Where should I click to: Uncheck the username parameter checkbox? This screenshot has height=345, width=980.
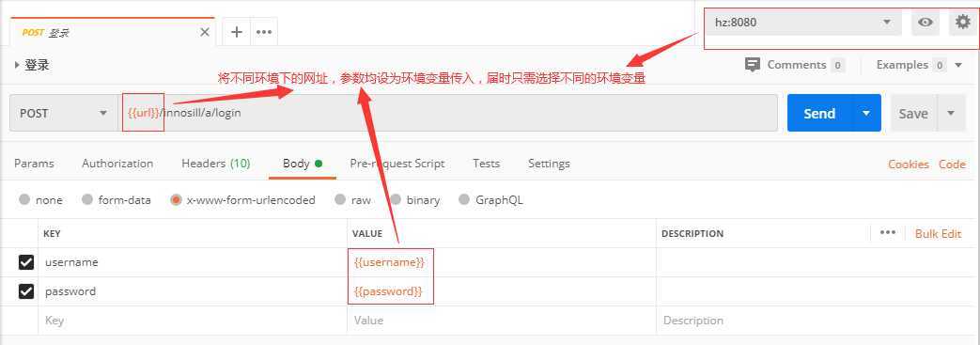pyautogui.click(x=26, y=262)
